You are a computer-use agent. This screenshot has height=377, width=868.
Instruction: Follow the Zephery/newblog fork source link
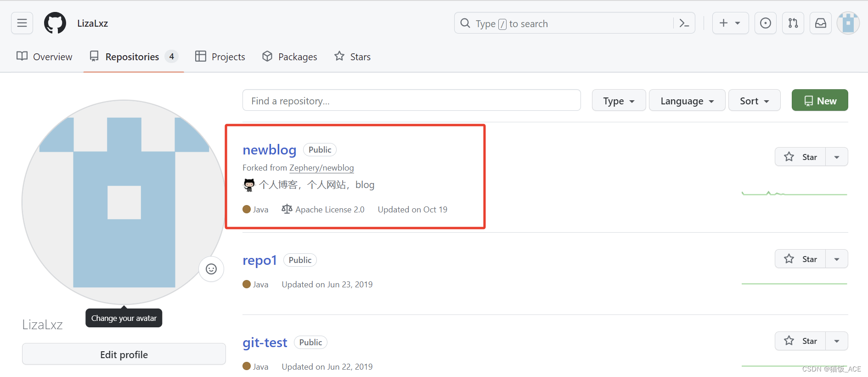[321, 168]
